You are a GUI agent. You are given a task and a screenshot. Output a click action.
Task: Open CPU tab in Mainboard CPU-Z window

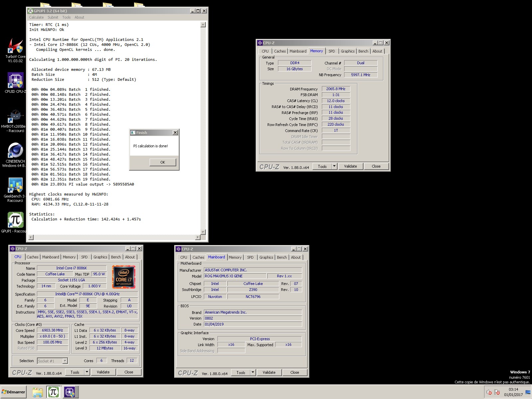coord(184,257)
